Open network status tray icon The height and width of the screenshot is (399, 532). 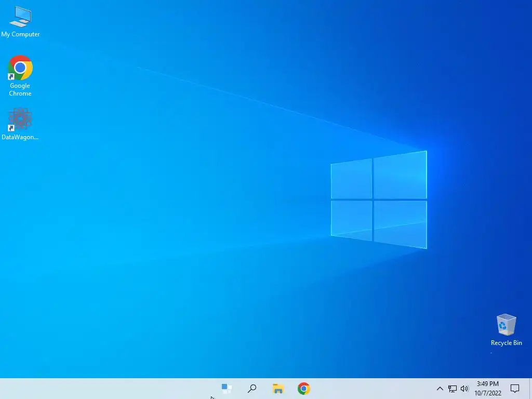453,389
